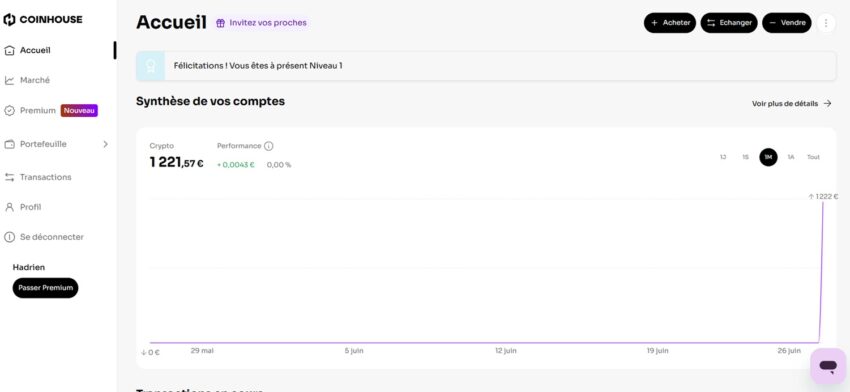Click the gift icon beside Invitez vos proches
This screenshot has width=850, height=392.
[220, 23]
